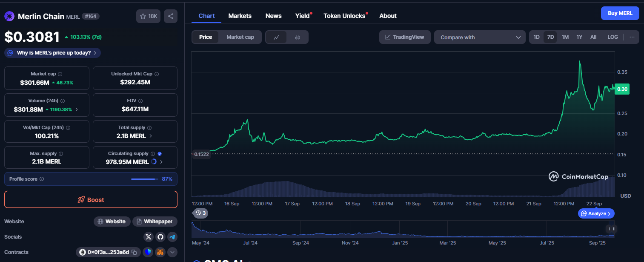Screen dimensions: 644x262
Task: Click the #164 rank badge
Action: (90, 16)
